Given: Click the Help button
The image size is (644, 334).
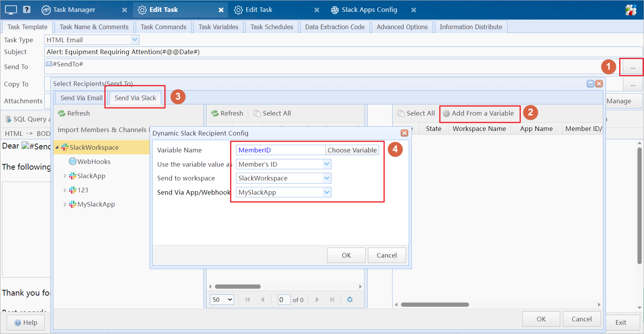Looking at the screenshot, I should pyautogui.click(x=26, y=322).
